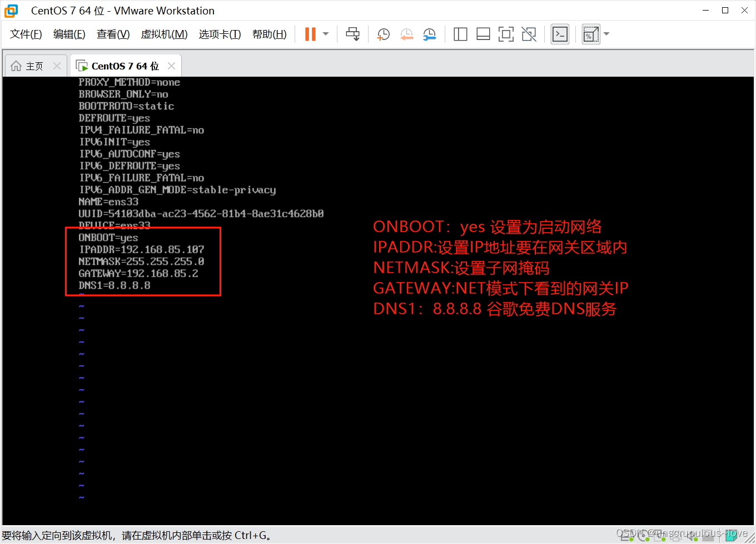Take a snapshot of this virtual machine
The height and width of the screenshot is (544, 756).
tap(383, 34)
